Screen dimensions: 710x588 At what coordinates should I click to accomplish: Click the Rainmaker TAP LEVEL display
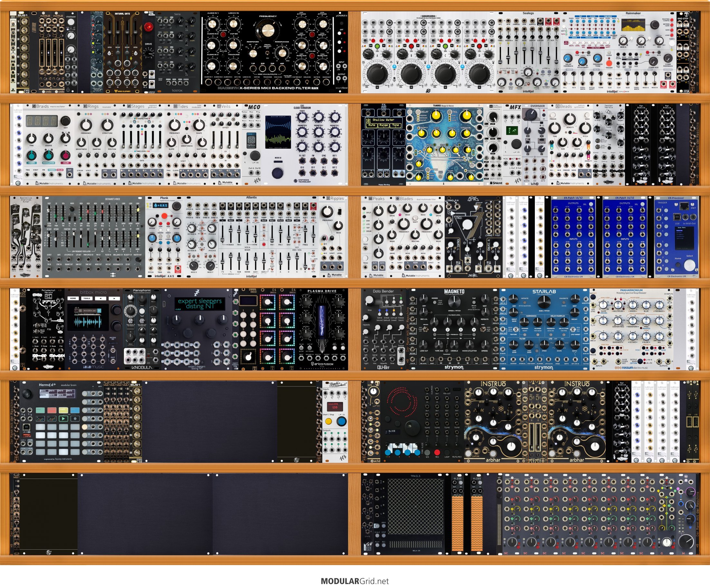pyautogui.click(x=634, y=25)
